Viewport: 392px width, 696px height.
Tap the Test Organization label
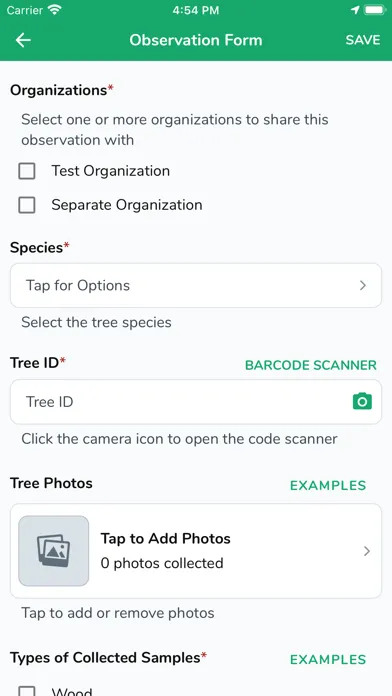[x=111, y=171]
